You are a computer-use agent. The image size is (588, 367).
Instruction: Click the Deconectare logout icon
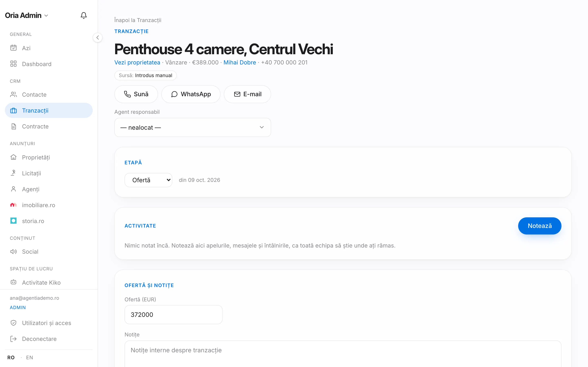pos(13,339)
